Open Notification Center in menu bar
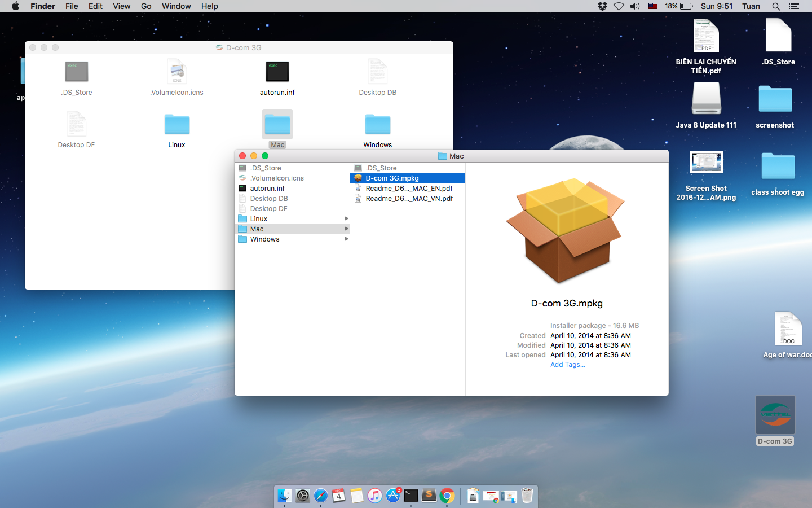Screen dimensions: 812x508 [794, 6]
